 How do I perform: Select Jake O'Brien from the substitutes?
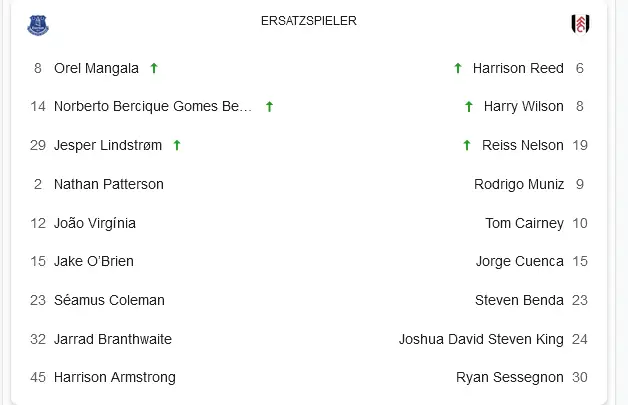click(93, 261)
